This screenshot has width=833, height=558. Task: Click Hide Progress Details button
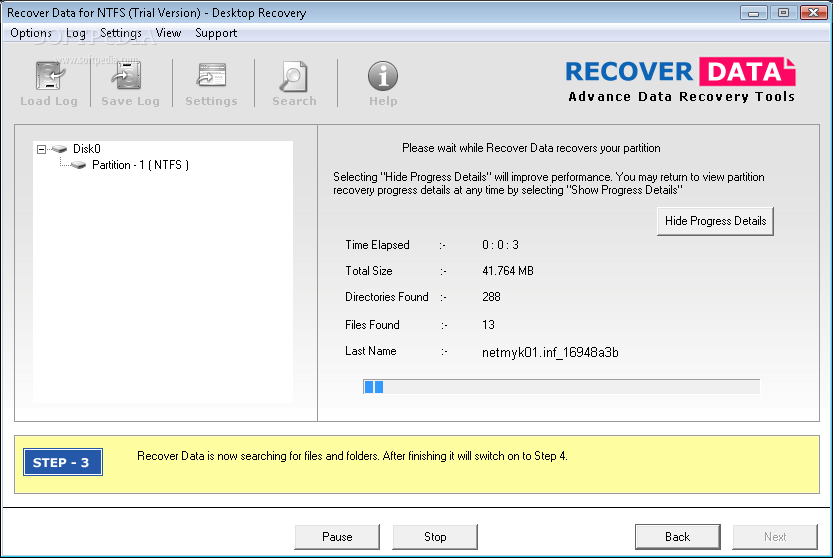pos(715,221)
